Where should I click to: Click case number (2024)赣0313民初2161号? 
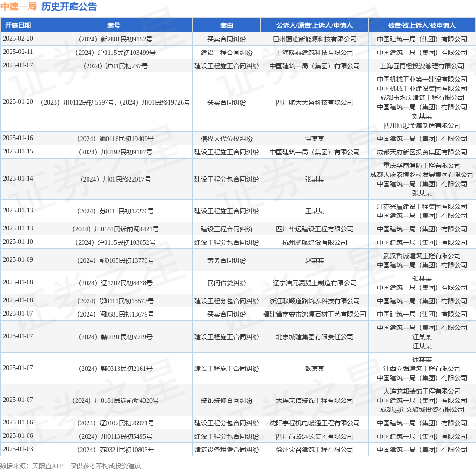[x=115, y=369]
